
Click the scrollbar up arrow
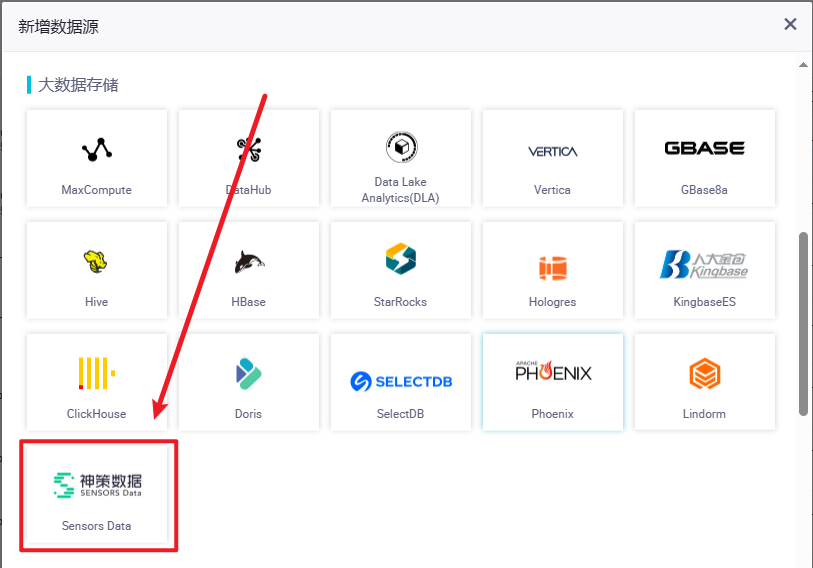pyautogui.click(x=803, y=65)
